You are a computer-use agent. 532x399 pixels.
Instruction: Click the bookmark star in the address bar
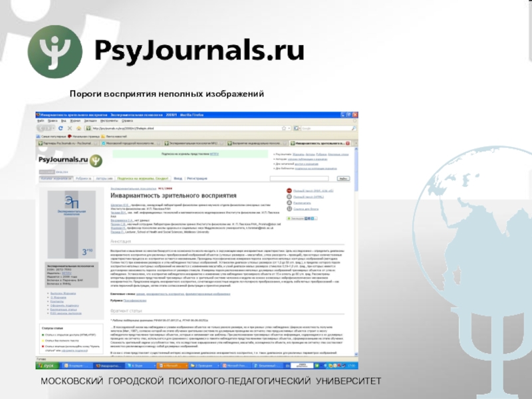pyautogui.click(x=284, y=128)
